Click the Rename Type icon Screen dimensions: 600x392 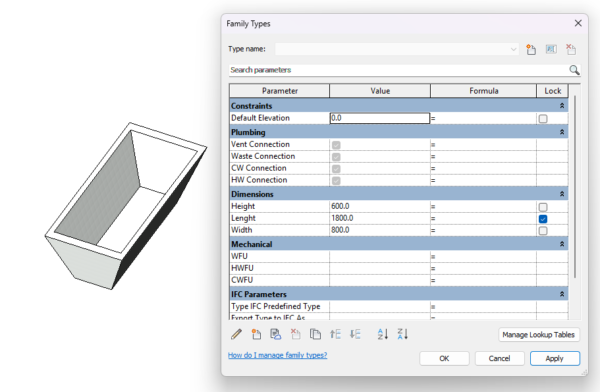pos(551,49)
